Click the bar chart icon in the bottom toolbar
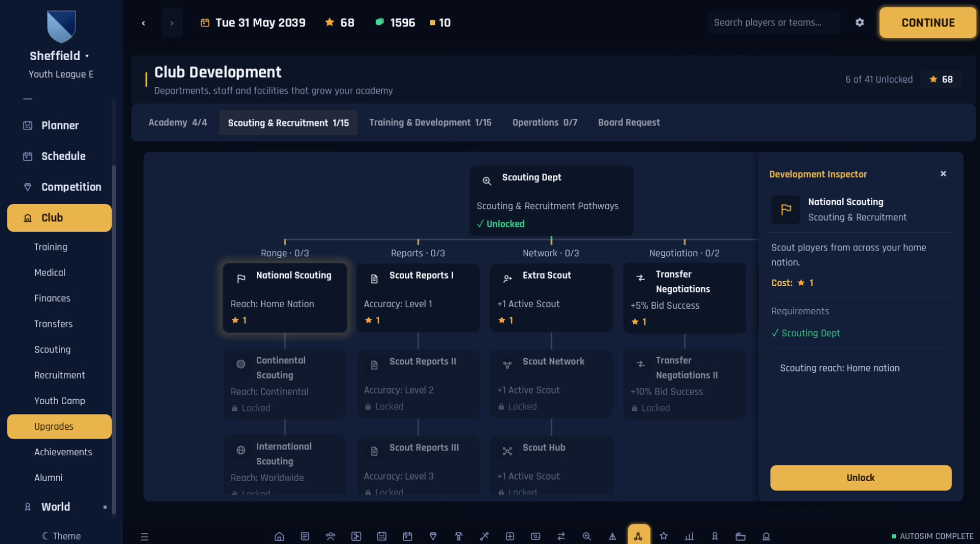980x544 pixels. [689, 536]
